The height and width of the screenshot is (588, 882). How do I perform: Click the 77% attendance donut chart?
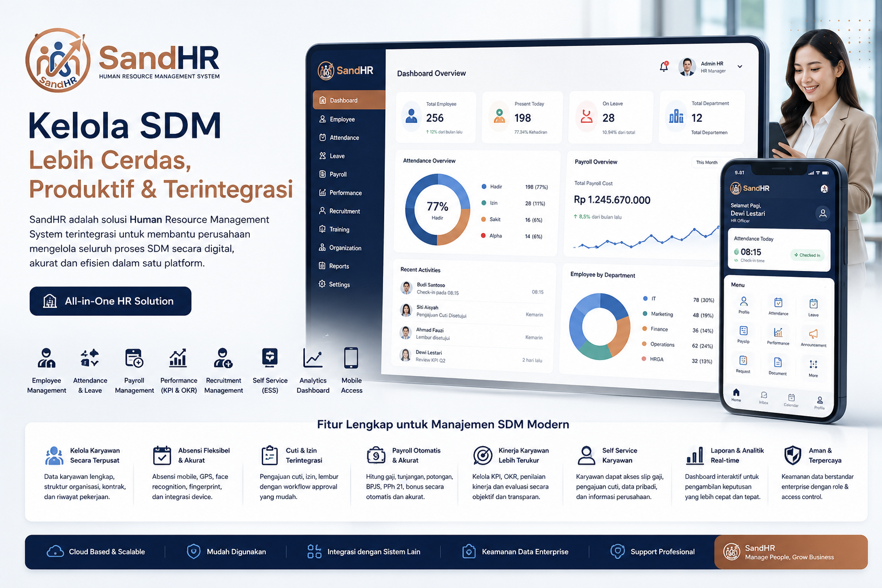tap(438, 209)
